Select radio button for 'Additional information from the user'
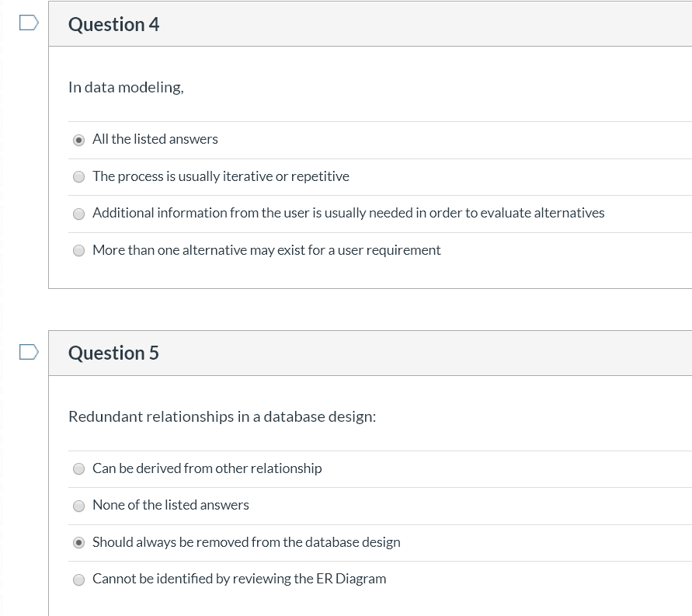 click(x=78, y=214)
